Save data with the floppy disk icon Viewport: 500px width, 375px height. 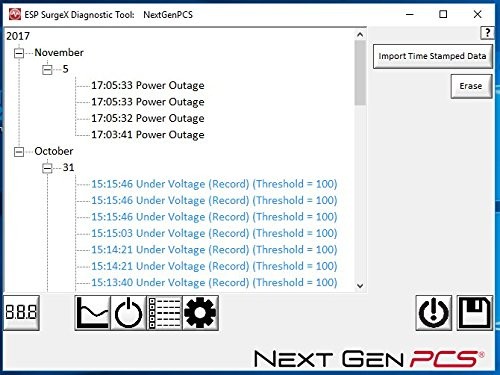pos(475,313)
